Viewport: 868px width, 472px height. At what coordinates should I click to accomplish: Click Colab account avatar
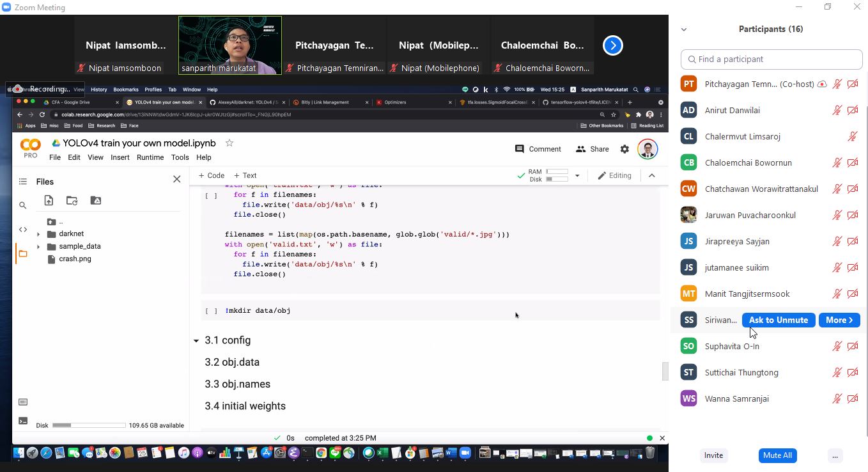click(x=647, y=149)
